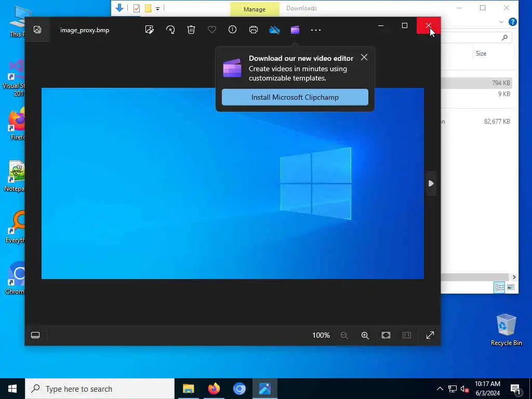
Task: Open the Manage tab in File Explorer
Action: 255,9
